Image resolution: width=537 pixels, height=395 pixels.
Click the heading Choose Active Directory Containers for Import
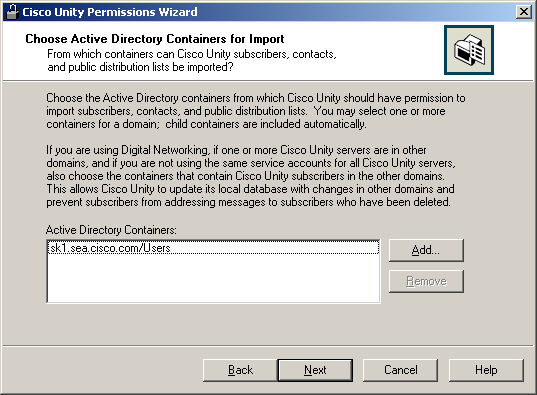155,39
